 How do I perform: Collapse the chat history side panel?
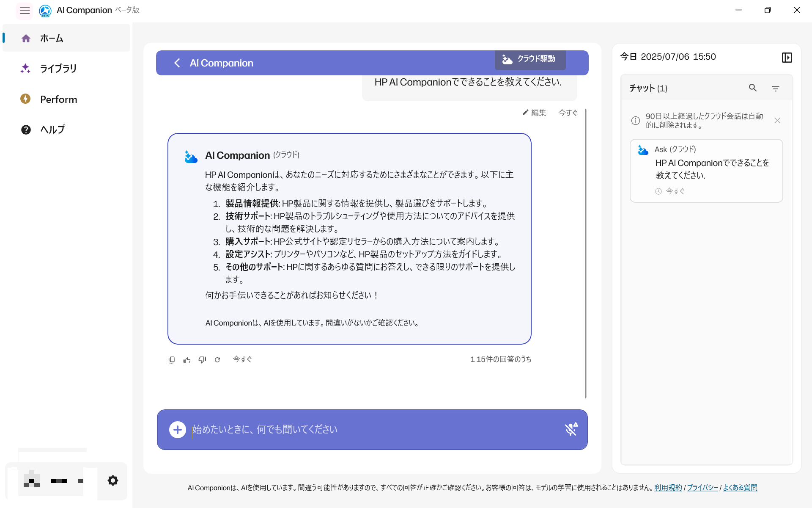click(x=787, y=58)
